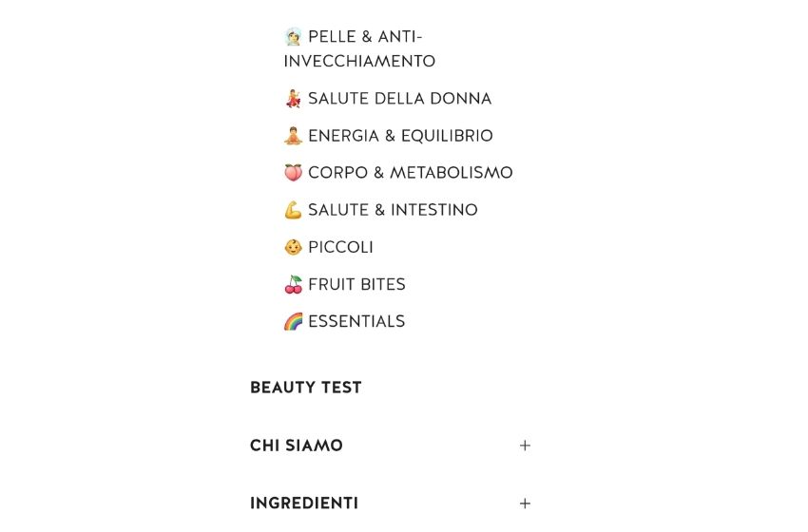Click the meditating person emoji beside Energia & Equilibrio

click(x=293, y=136)
